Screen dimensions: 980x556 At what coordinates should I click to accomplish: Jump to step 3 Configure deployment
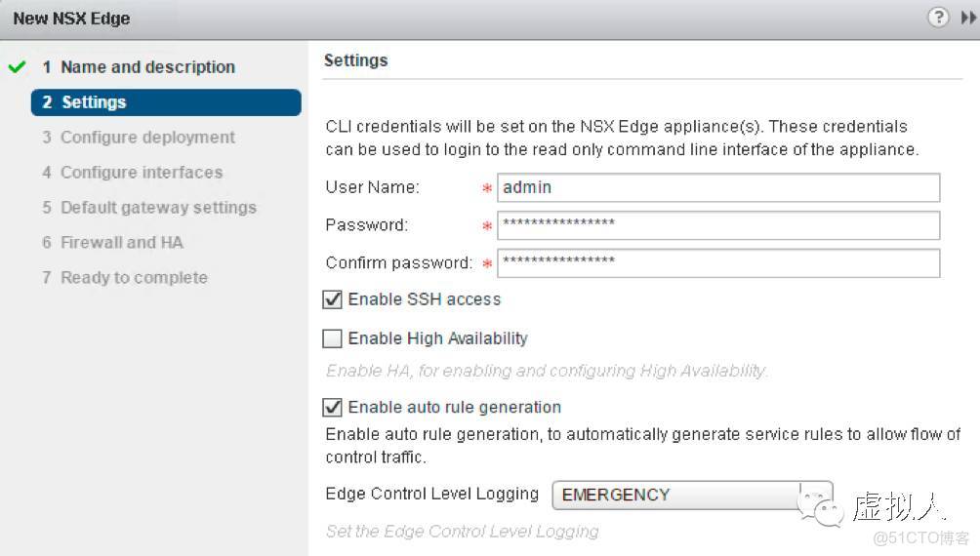tap(147, 138)
